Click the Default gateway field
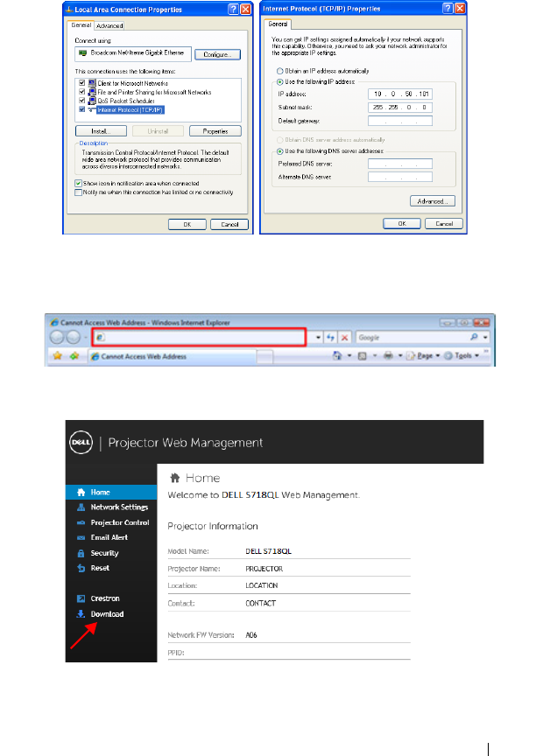Screen dimensions: 536x756 [x=400, y=121]
